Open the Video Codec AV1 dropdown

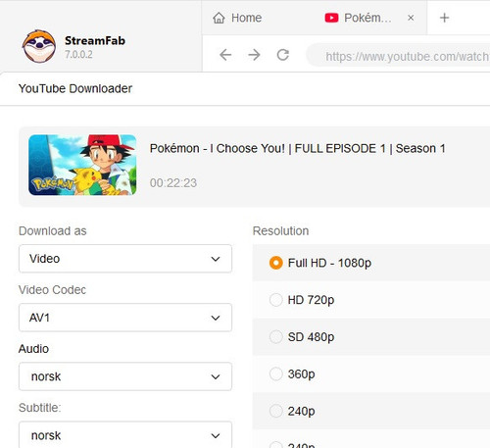(x=125, y=318)
